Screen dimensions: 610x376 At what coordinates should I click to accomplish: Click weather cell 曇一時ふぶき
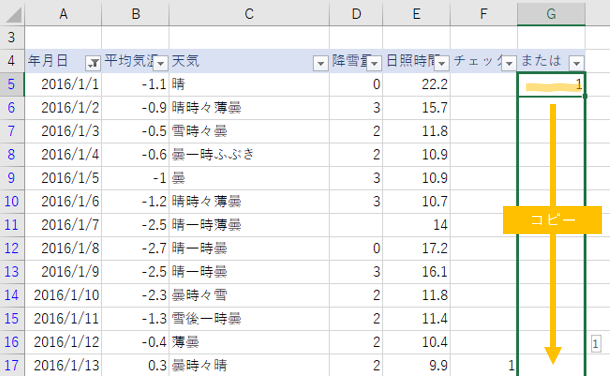(249, 155)
